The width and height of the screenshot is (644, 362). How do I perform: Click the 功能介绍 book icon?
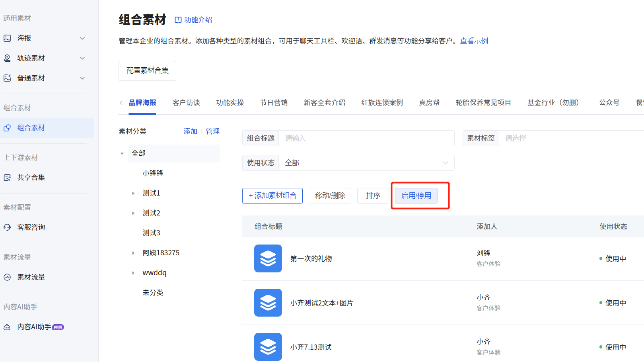178,20
